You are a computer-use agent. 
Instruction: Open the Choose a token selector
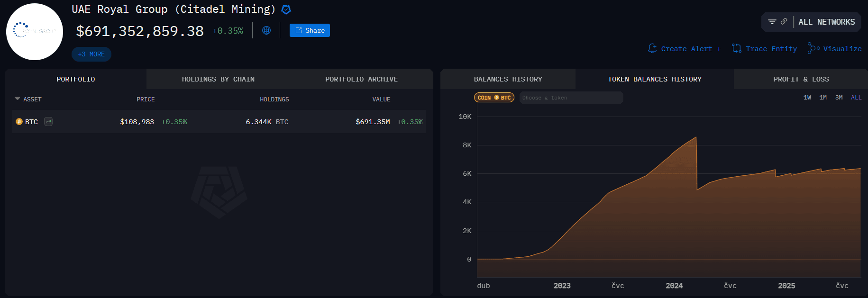pyautogui.click(x=571, y=98)
